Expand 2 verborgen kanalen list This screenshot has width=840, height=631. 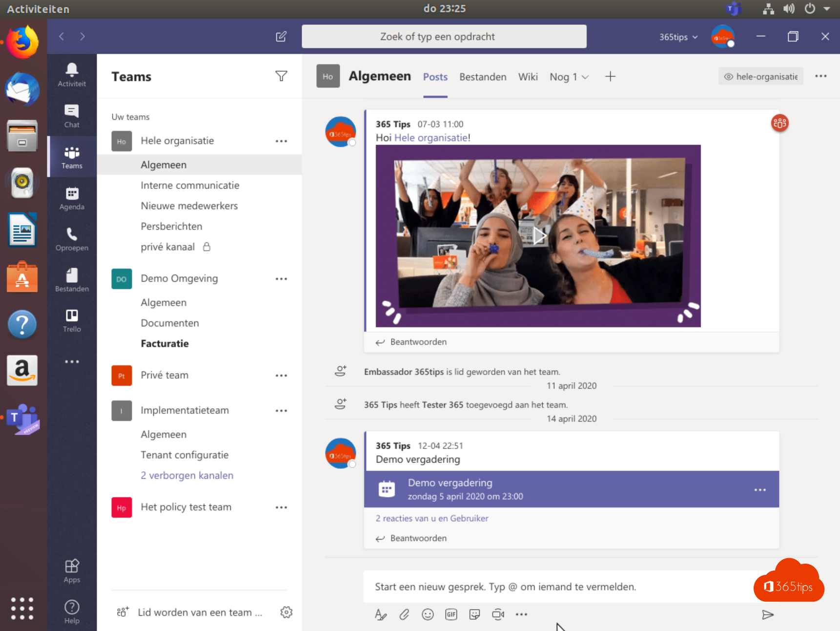click(187, 475)
